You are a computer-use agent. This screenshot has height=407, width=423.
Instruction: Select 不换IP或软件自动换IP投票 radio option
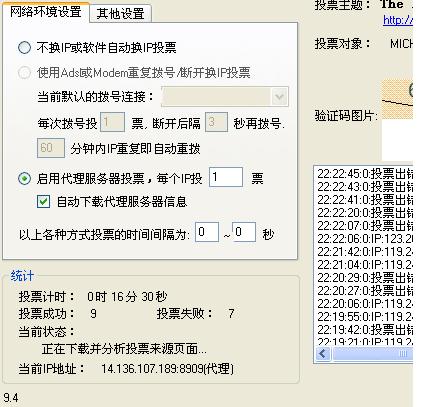[24, 48]
